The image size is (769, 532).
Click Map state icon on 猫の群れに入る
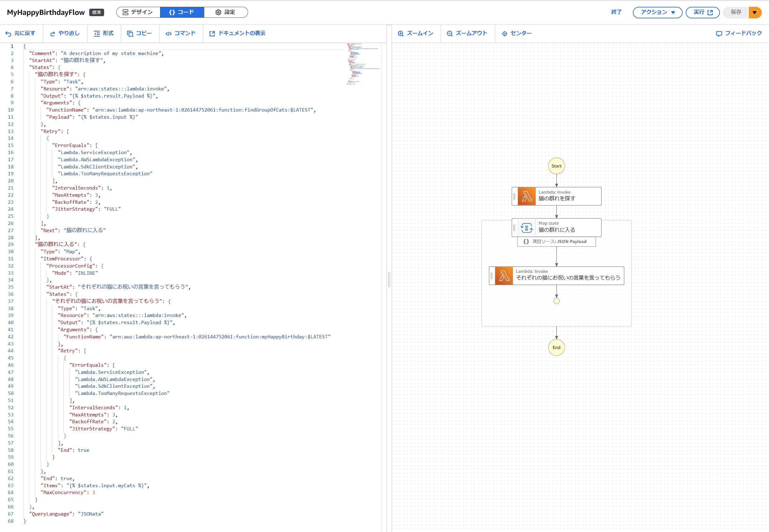pos(527,228)
